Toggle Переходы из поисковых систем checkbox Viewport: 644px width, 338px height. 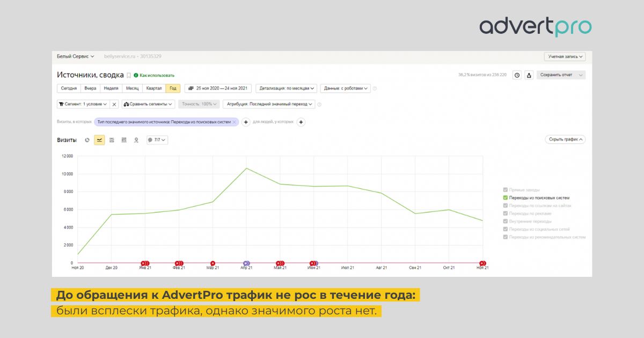(x=506, y=198)
